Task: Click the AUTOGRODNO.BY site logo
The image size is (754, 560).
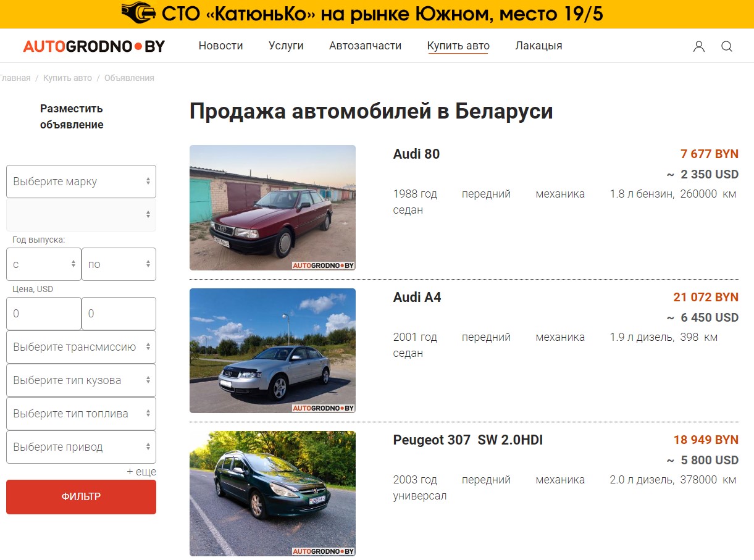Action: point(94,46)
